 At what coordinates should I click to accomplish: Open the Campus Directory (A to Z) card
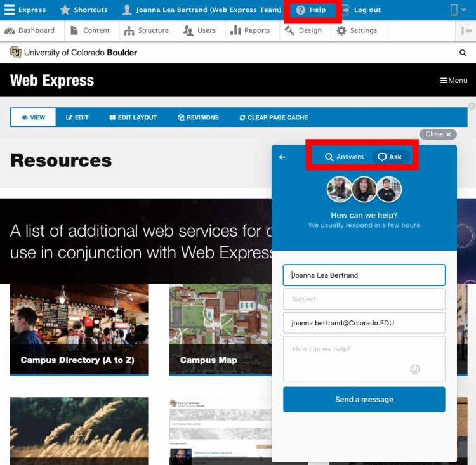point(79,330)
